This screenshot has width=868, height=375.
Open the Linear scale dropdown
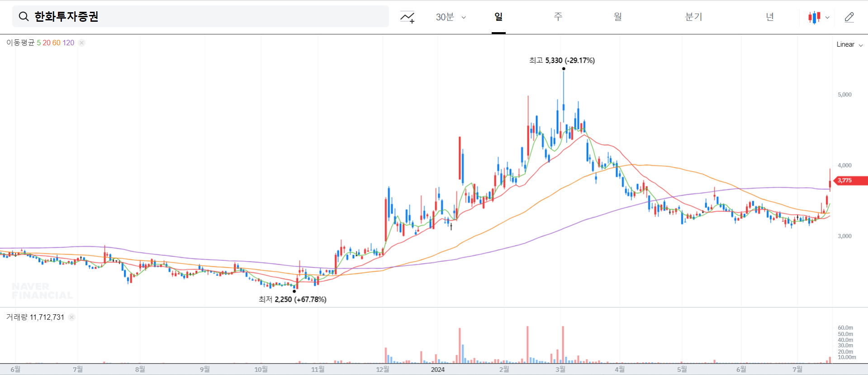849,44
